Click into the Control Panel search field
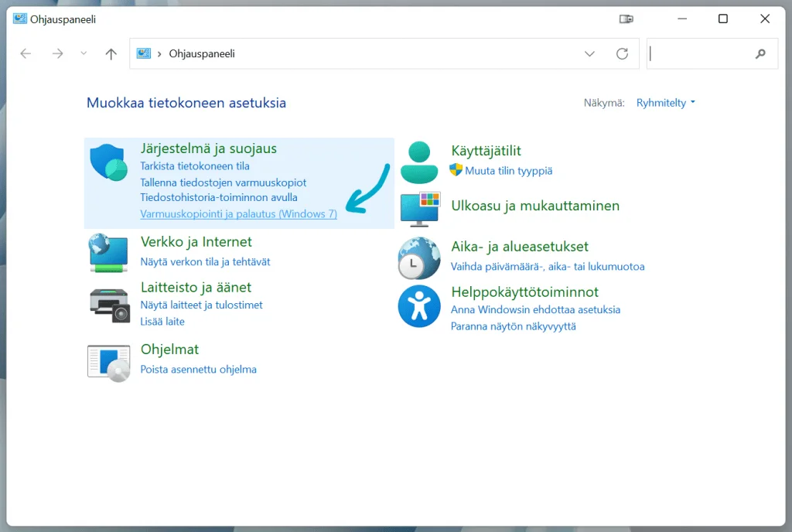This screenshot has height=532, width=792. click(x=712, y=53)
